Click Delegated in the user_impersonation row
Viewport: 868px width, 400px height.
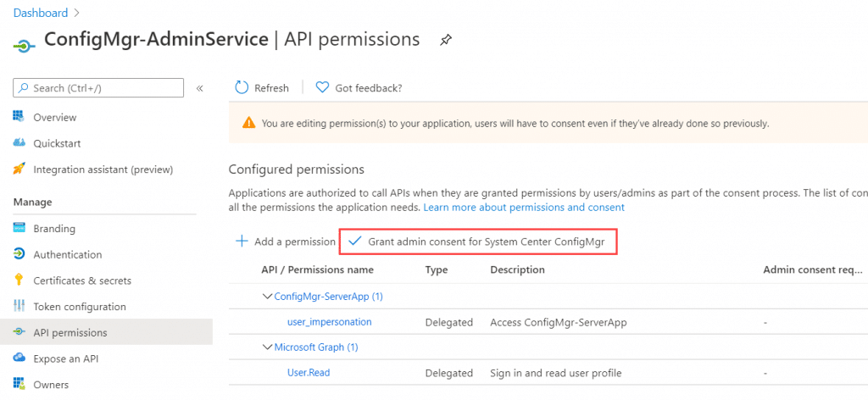449,323
